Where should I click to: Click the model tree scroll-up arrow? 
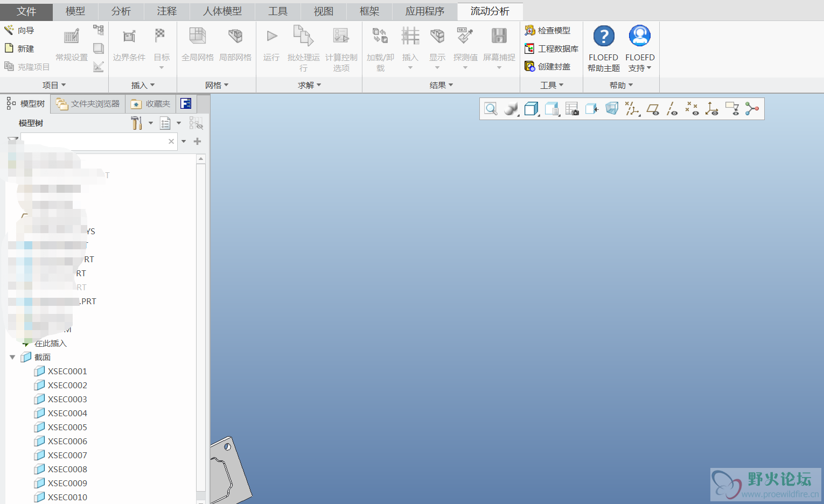[201, 159]
